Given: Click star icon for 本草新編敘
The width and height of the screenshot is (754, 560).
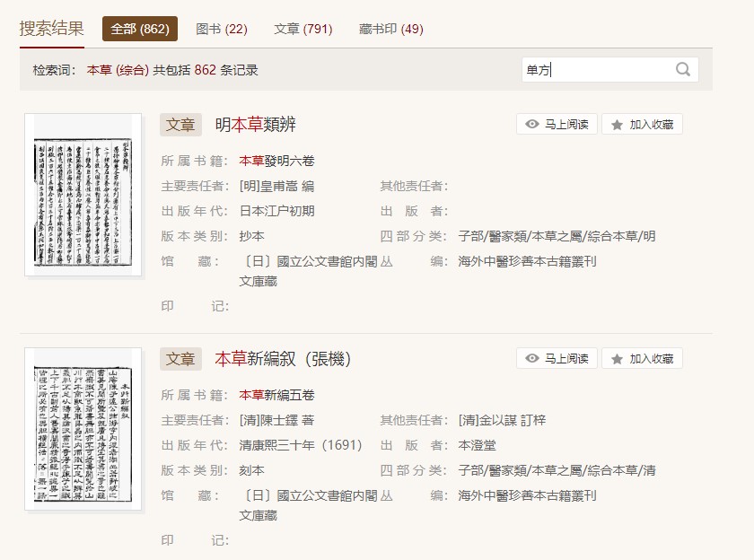Looking at the screenshot, I should (x=617, y=359).
